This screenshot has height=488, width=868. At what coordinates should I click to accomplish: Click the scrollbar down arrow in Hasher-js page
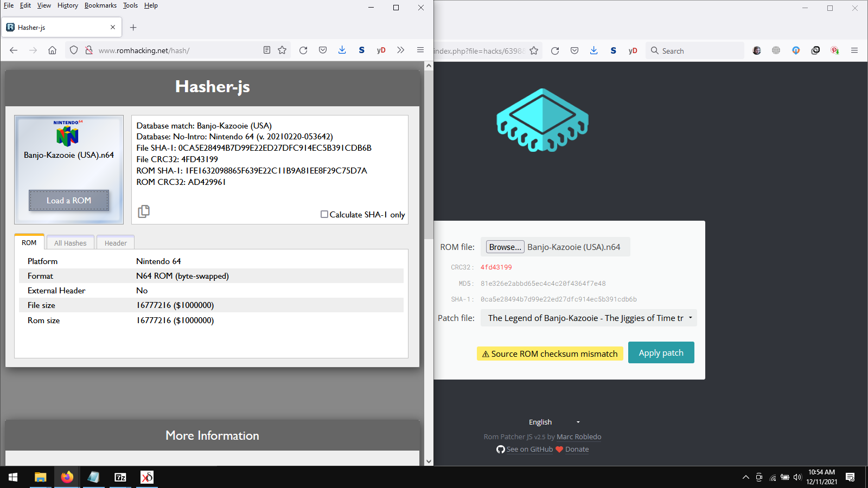pyautogui.click(x=429, y=461)
